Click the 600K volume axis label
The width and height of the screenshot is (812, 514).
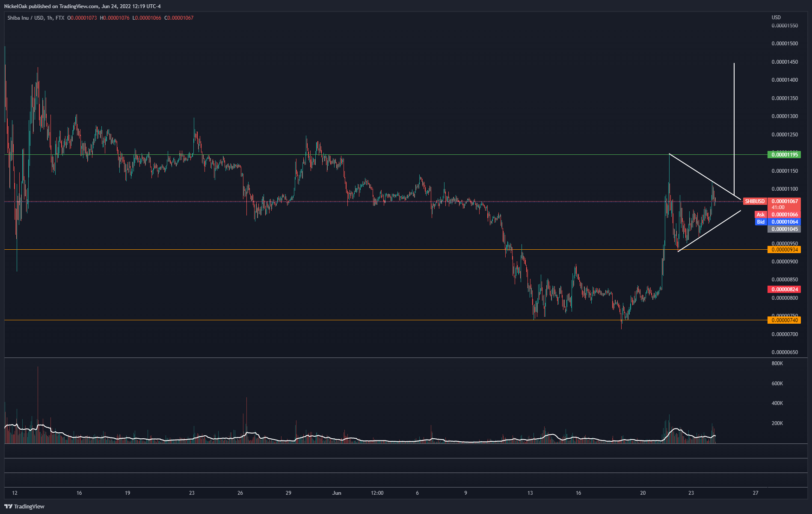pos(777,384)
